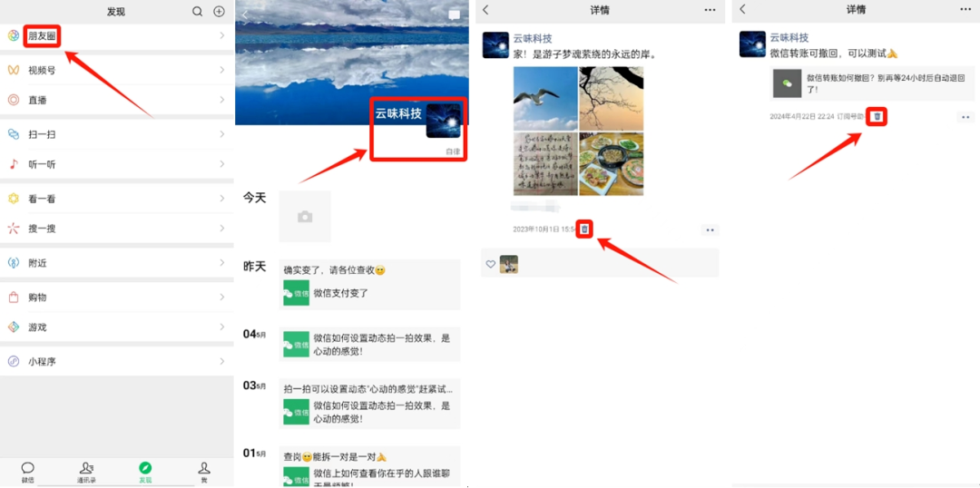This screenshot has width=980, height=488.
Task: Open the search icon in Discover header
Action: (198, 11)
